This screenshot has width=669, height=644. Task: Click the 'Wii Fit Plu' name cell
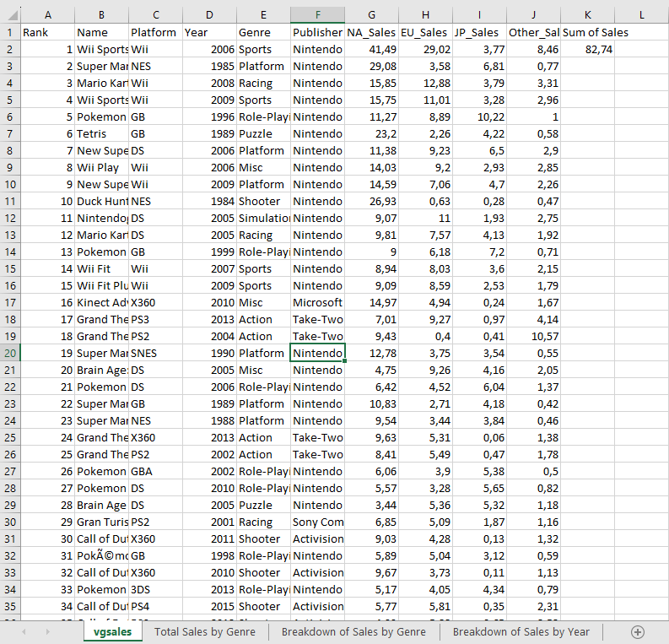pyautogui.click(x=101, y=286)
